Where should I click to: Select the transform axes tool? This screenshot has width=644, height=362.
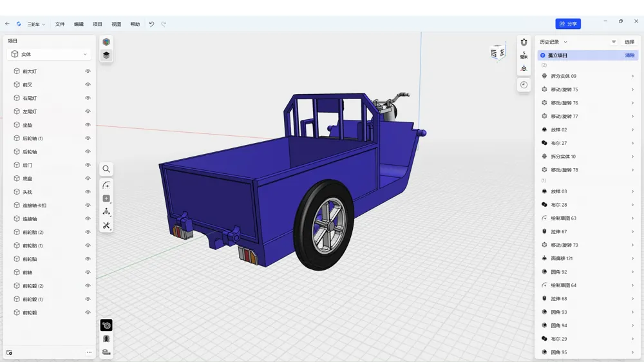click(106, 212)
